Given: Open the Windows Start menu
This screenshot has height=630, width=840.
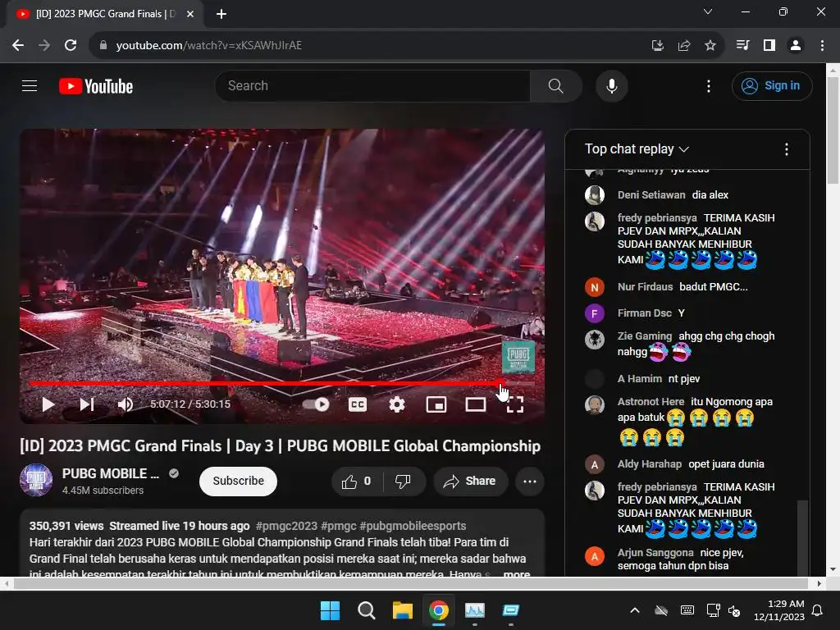Looking at the screenshot, I should pyautogui.click(x=330, y=610).
